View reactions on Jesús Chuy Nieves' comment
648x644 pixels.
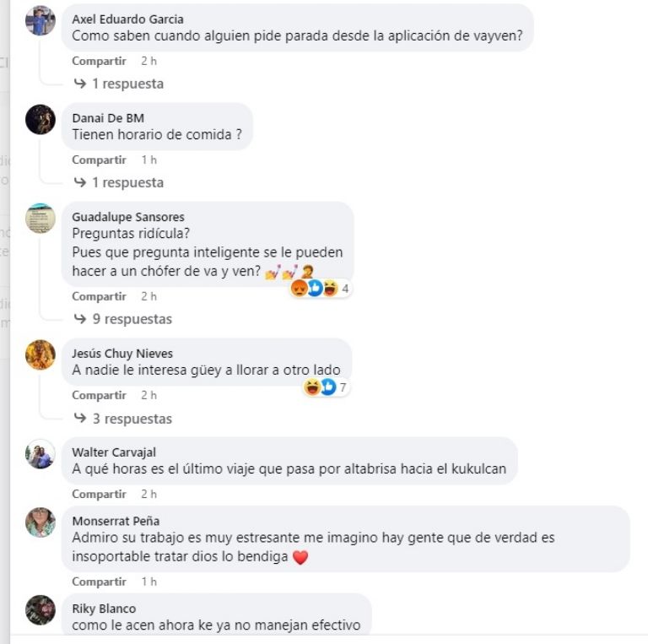[327, 387]
